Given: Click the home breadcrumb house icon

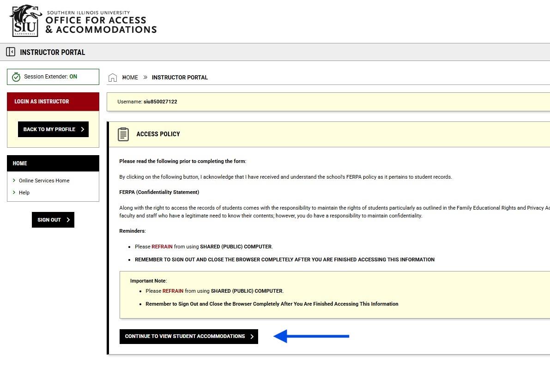Looking at the screenshot, I should click(113, 78).
